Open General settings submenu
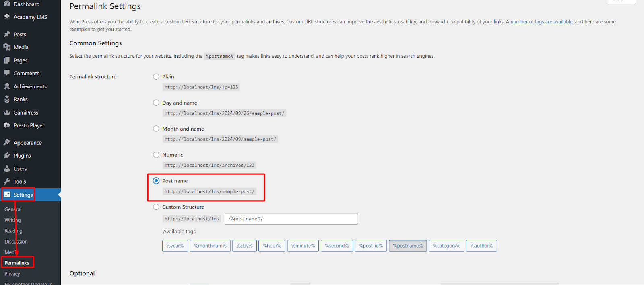The image size is (644, 285). [13, 209]
